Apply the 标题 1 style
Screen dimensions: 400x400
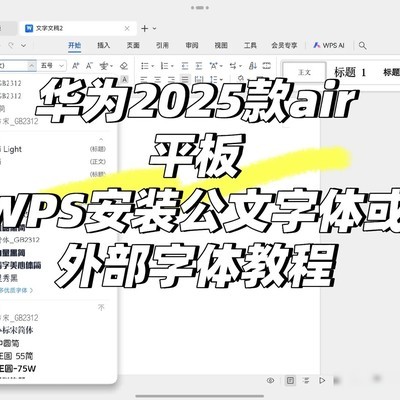[x=350, y=72]
